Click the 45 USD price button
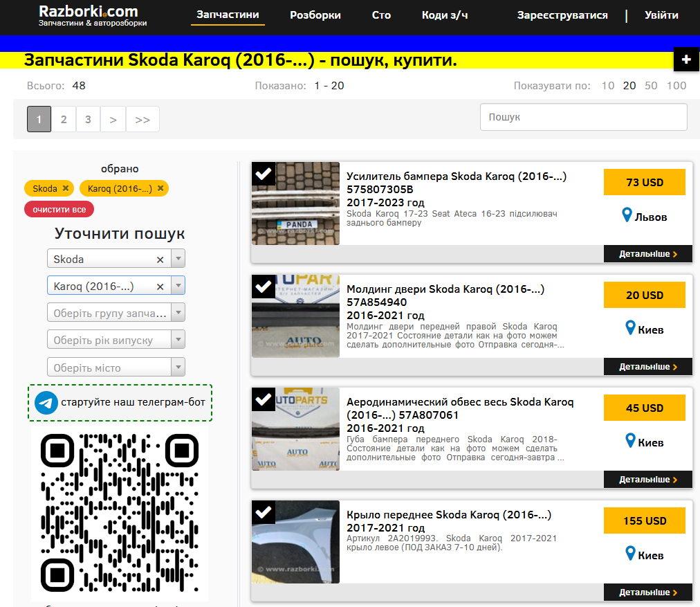The image size is (700, 607). tap(644, 408)
